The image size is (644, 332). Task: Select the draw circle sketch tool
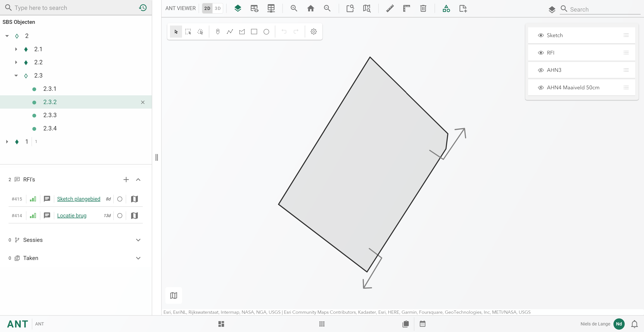coord(266,32)
